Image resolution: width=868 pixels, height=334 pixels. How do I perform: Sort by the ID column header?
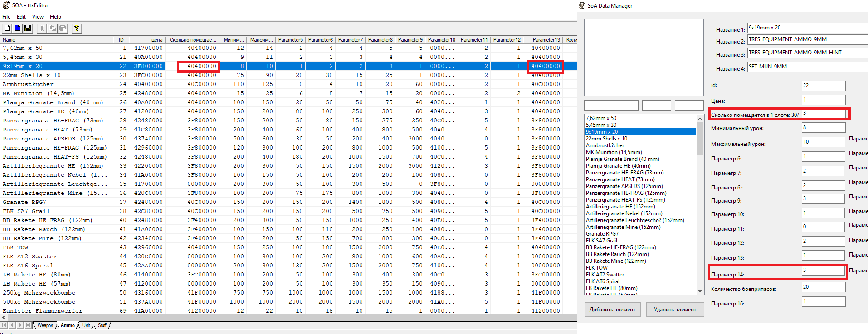121,40
